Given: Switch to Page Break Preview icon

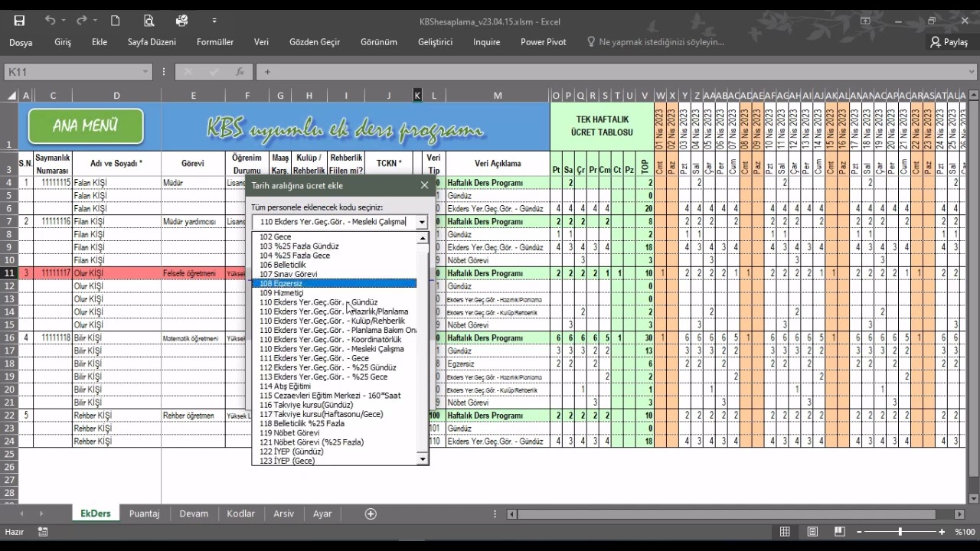Looking at the screenshot, I should pos(840,532).
